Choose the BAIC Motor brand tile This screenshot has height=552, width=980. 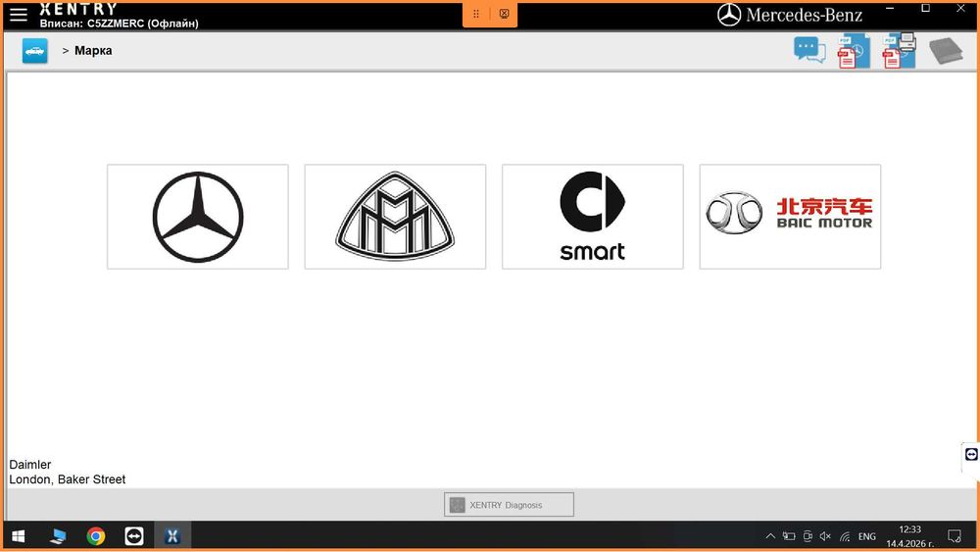[x=790, y=217]
